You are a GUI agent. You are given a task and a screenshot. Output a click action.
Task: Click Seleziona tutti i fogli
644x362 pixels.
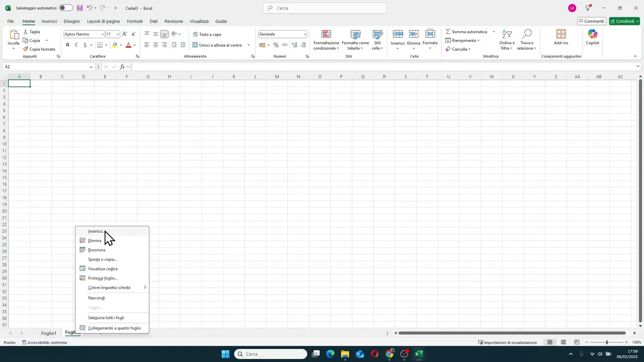pyautogui.click(x=112, y=318)
